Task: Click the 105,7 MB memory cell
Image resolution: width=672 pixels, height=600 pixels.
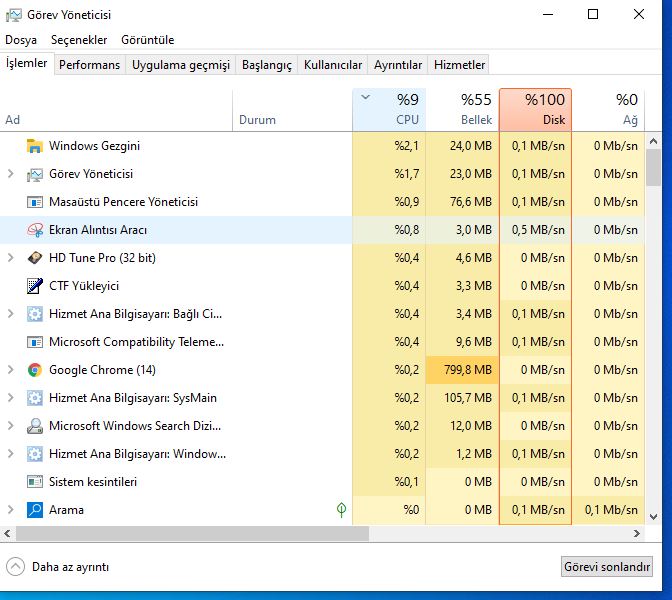Action: [x=462, y=398]
